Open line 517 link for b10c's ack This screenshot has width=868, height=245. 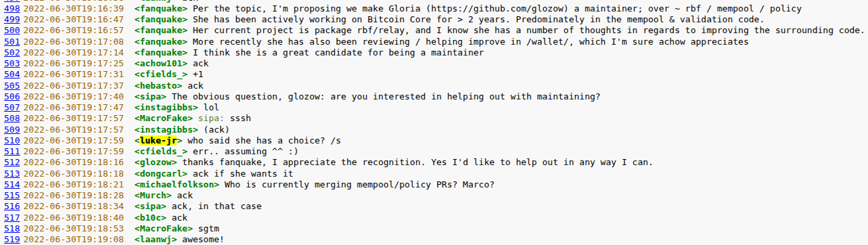[12, 217]
